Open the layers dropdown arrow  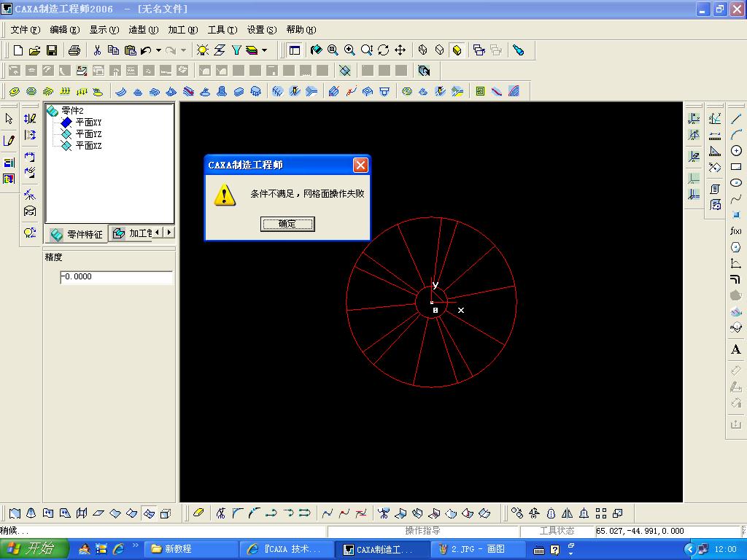click(x=264, y=50)
